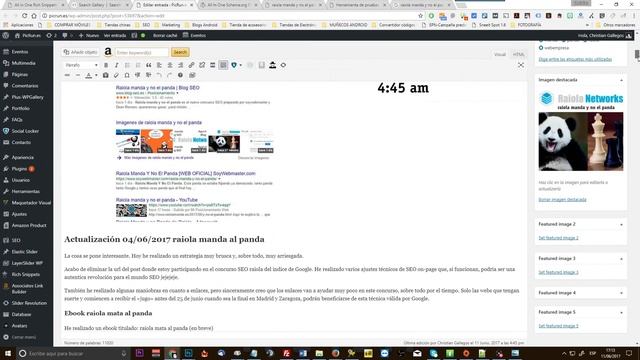Open the Nuevo menu in admin bar

tap(89, 36)
